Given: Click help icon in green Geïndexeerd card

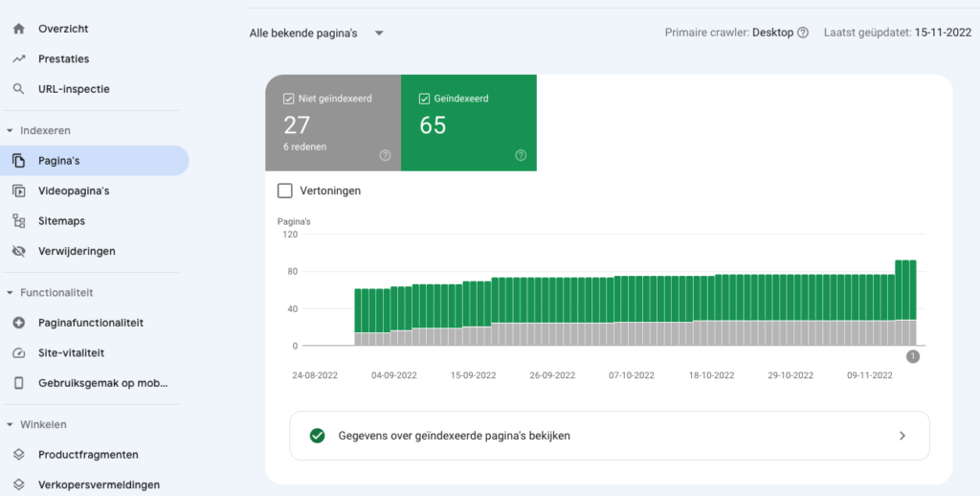Looking at the screenshot, I should [521, 155].
